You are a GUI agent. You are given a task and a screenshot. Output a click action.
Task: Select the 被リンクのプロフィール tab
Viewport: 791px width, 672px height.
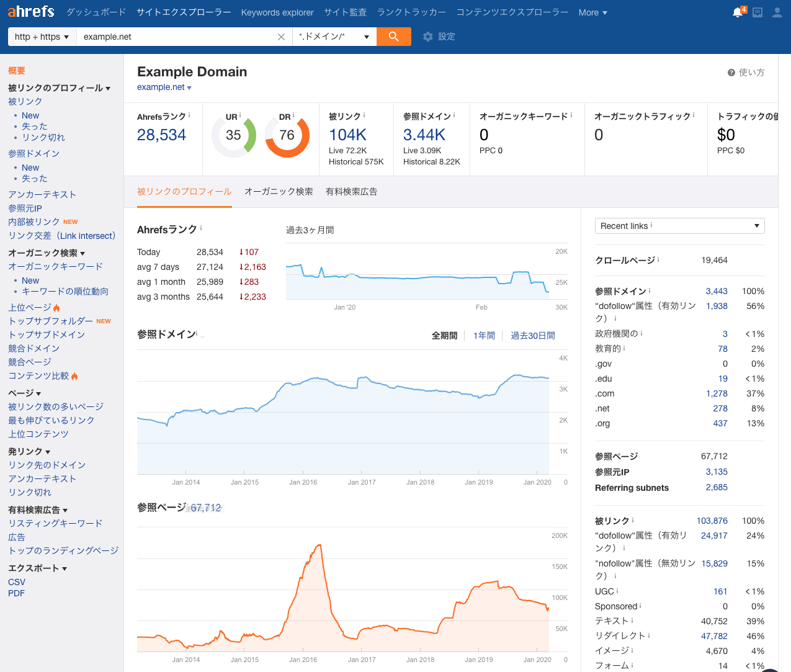(184, 192)
